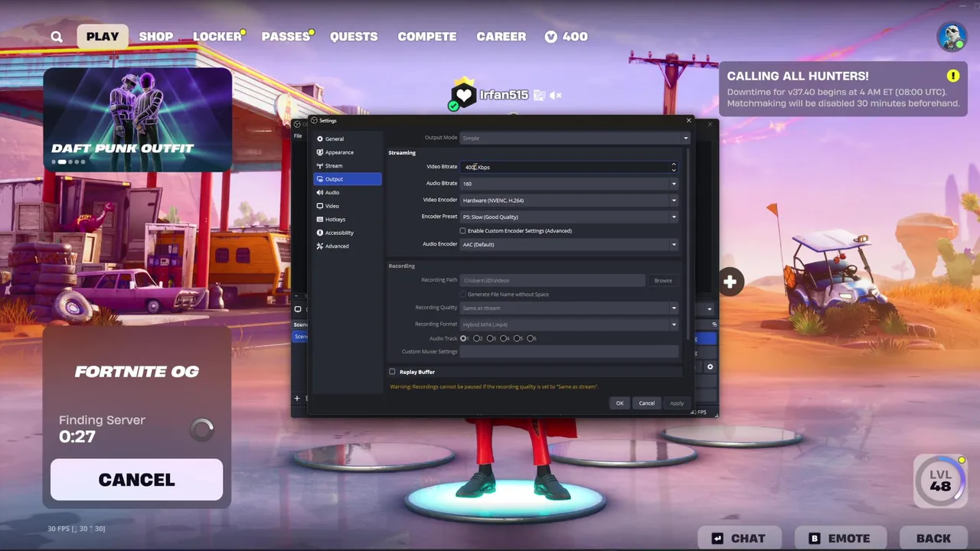
Task: Toggle the Replay Buffer checkbox
Action: 392,372
